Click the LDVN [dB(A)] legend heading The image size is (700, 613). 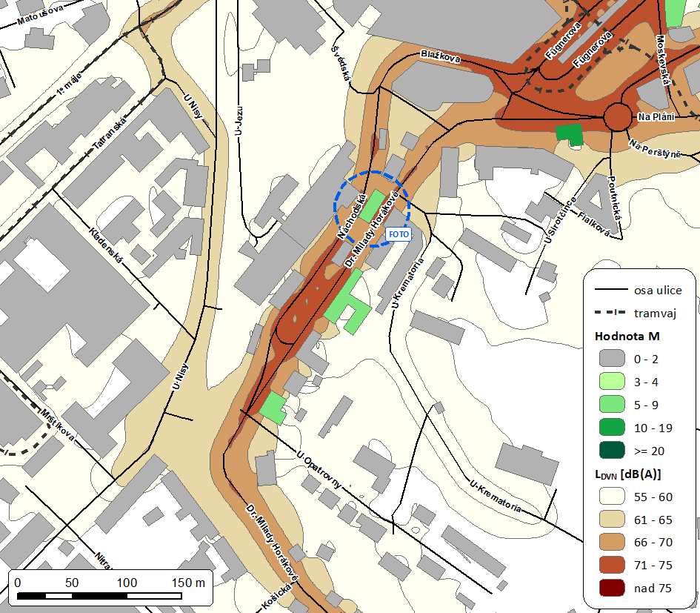(x=627, y=474)
